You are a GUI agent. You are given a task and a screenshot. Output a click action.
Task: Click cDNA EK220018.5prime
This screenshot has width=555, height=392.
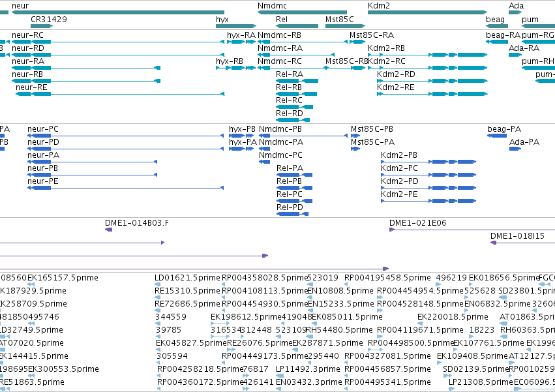[x=420, y=324]
